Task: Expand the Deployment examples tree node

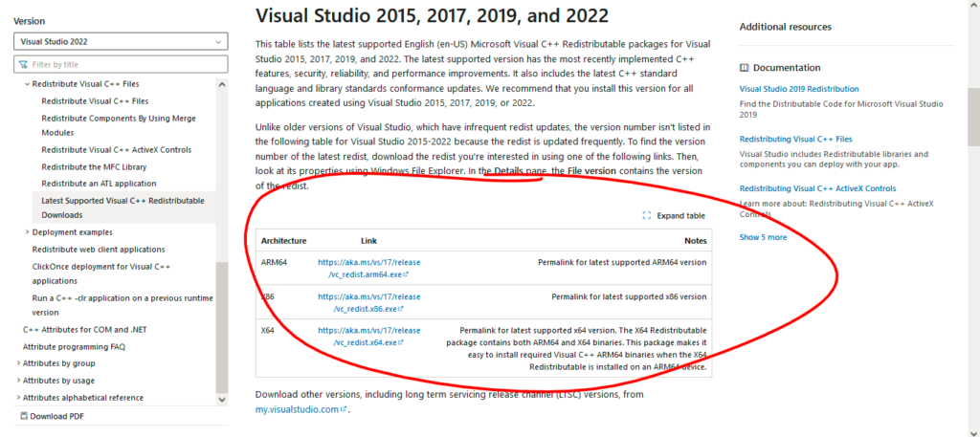Action: coord(27,232)
